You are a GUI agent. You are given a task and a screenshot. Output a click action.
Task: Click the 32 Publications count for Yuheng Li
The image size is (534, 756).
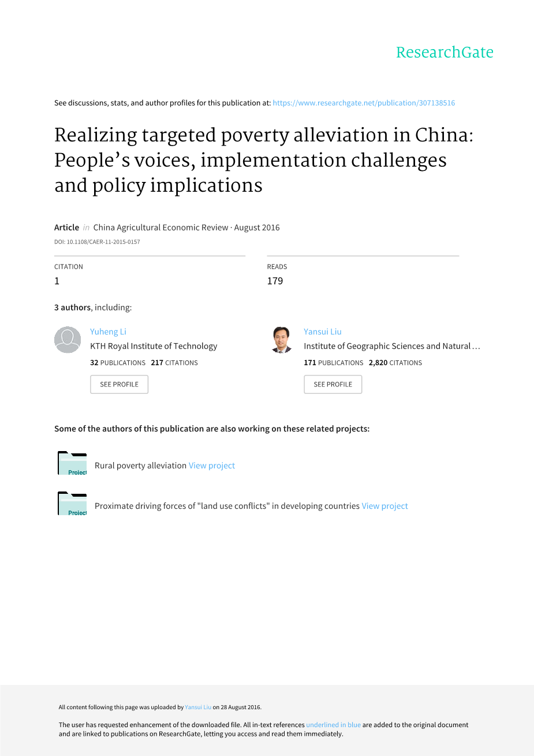coord(118,363)
